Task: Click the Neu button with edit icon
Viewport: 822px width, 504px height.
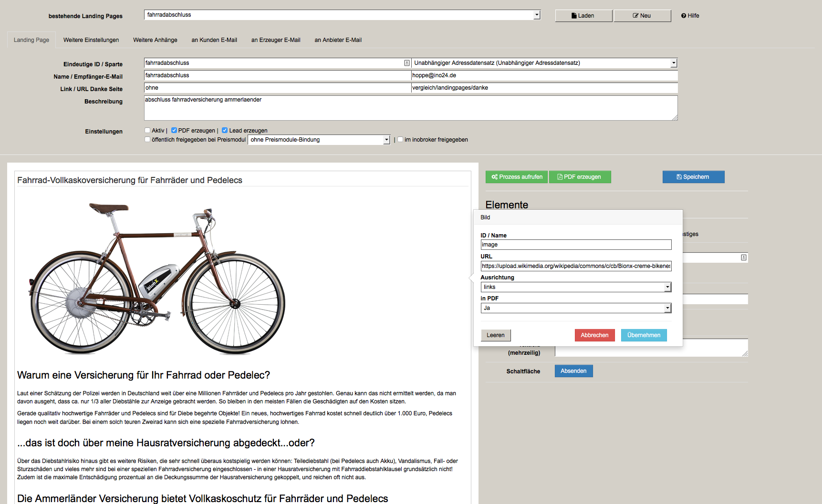Action: tap(642, 16)
